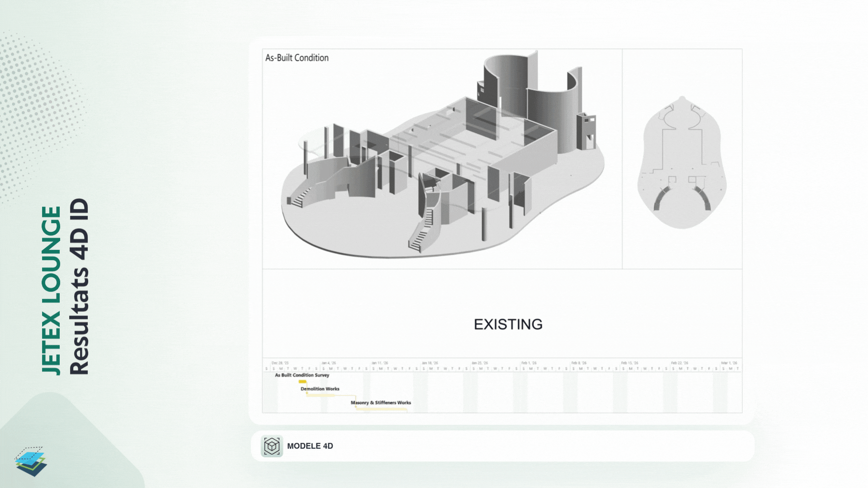Click the 'Jan 25, '26' week header
Screen dimensions: 868x488
480,363
